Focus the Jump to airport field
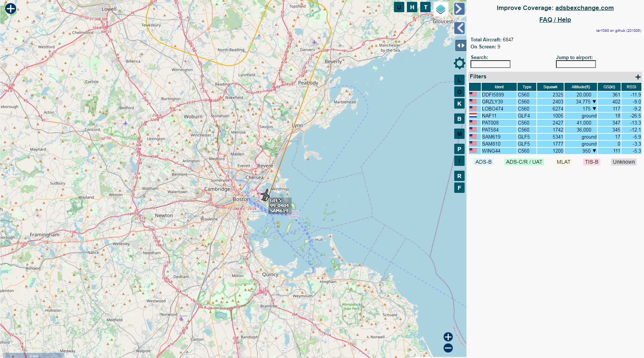644x358 pixels. point(576,64)
